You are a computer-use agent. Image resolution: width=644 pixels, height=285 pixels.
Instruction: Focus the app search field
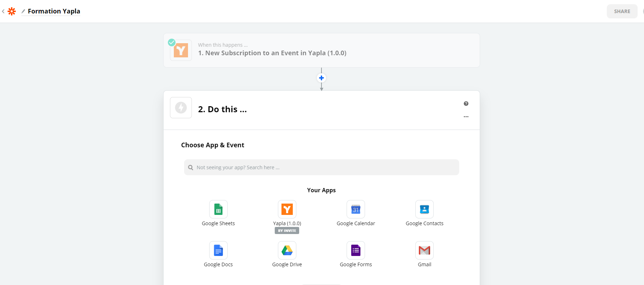click(321, 167)
